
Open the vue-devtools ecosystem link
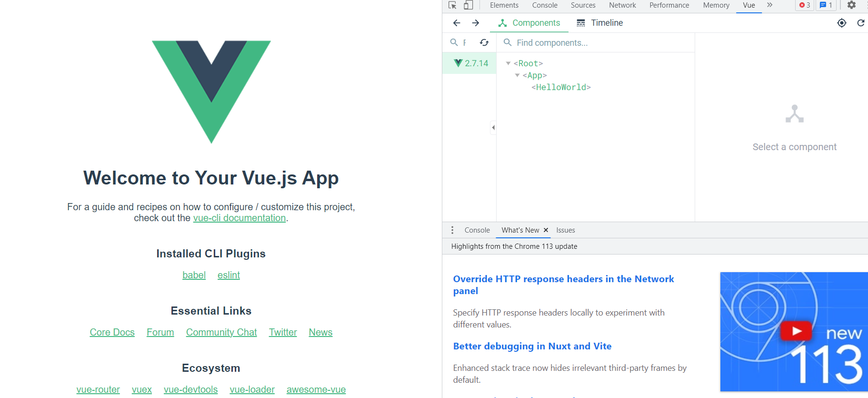(x=191, y=389)
